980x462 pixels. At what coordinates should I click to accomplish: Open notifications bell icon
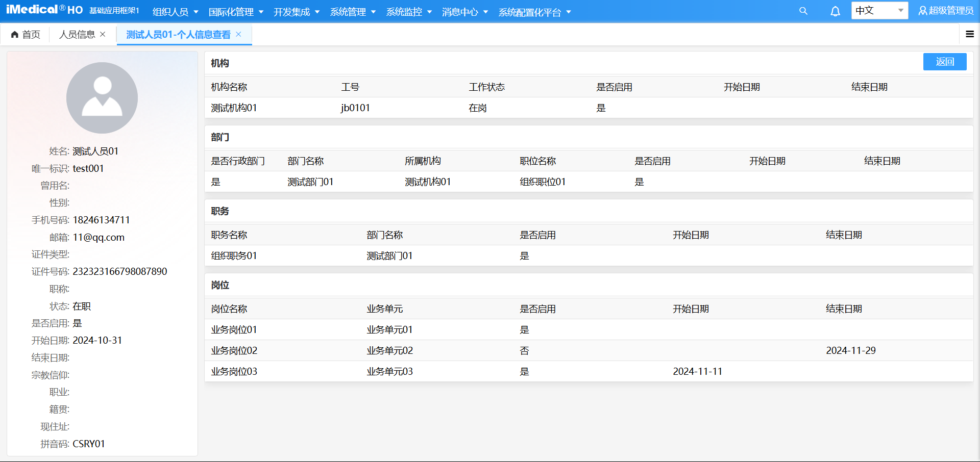point(835,11)
